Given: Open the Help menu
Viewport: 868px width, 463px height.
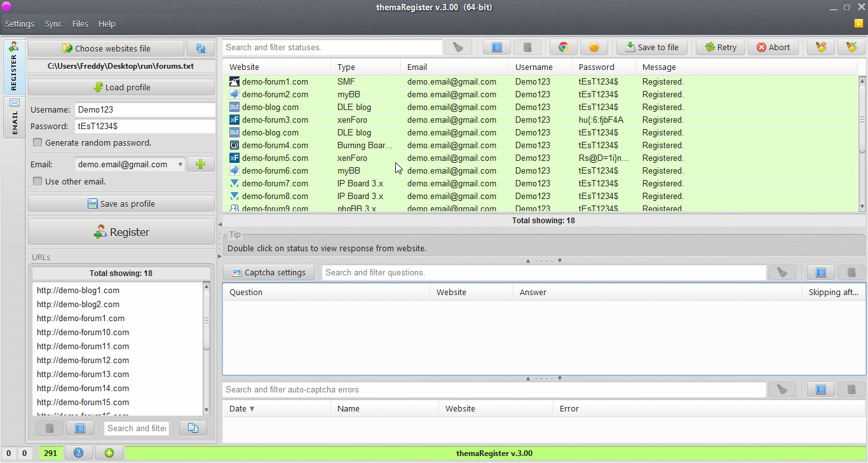Looking at the screenshot, I should click(x=107, y=24).
